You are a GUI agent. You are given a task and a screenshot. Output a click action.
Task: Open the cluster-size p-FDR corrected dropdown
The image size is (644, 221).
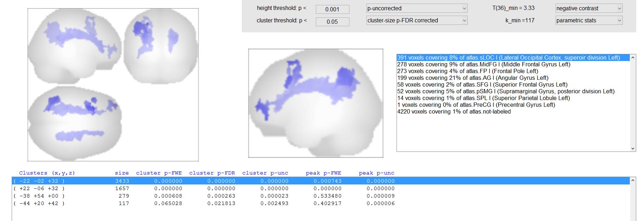[416, 21]
